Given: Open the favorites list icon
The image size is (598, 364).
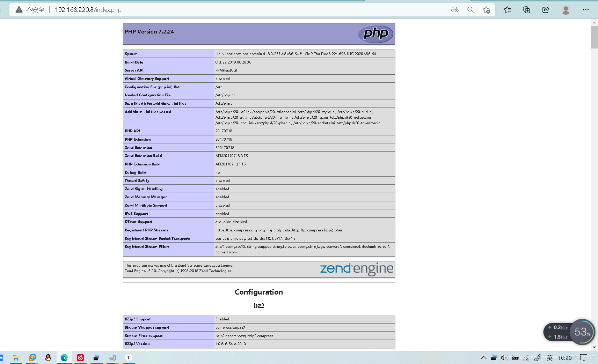Looking at the screenshot, I should point(507,10).
